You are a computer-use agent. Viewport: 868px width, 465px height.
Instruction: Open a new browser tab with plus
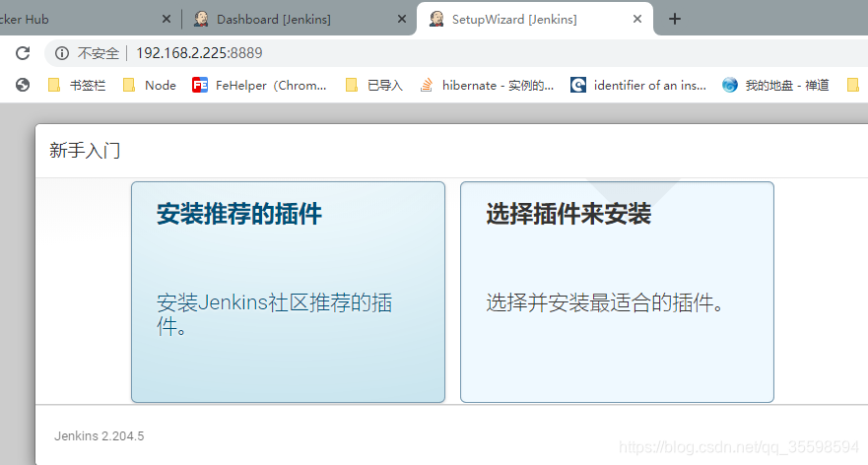674,19
